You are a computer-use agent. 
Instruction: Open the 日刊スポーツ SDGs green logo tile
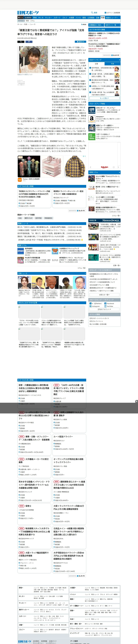(x=92, y=137)
